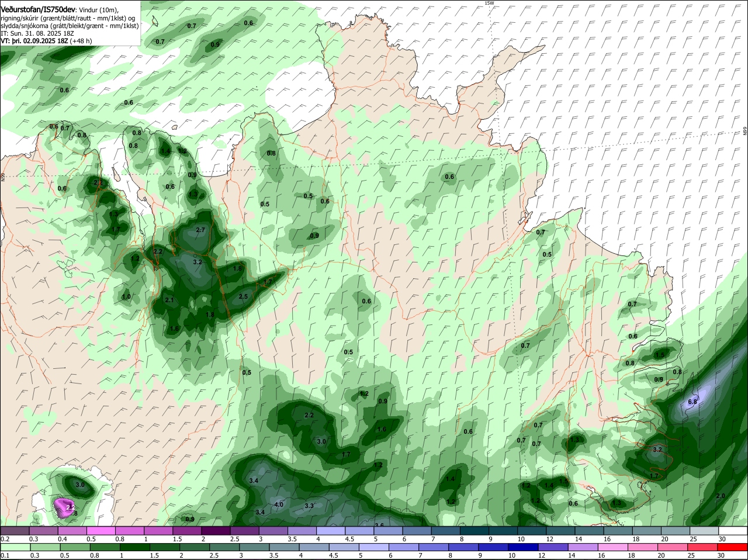Click the 2.1 precipitation label on the map

[169, 300]
